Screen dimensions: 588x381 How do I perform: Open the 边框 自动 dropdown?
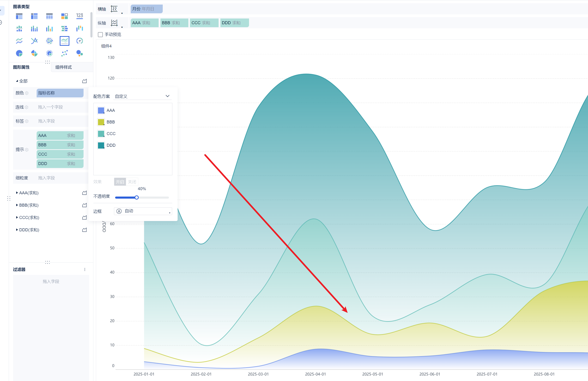143,211
